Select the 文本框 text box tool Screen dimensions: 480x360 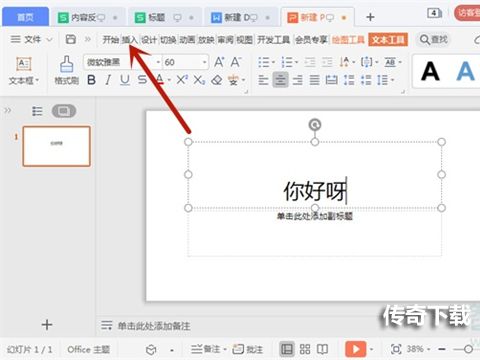point(23,71)
